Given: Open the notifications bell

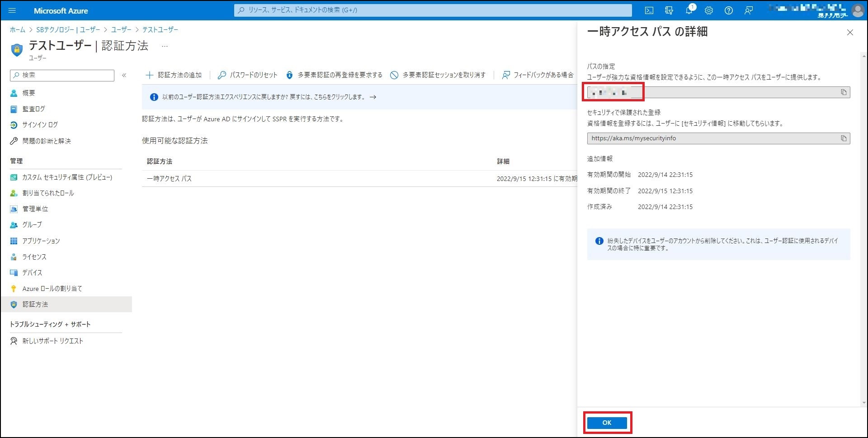Looking at the screenshot, I should tap(689, 10).
